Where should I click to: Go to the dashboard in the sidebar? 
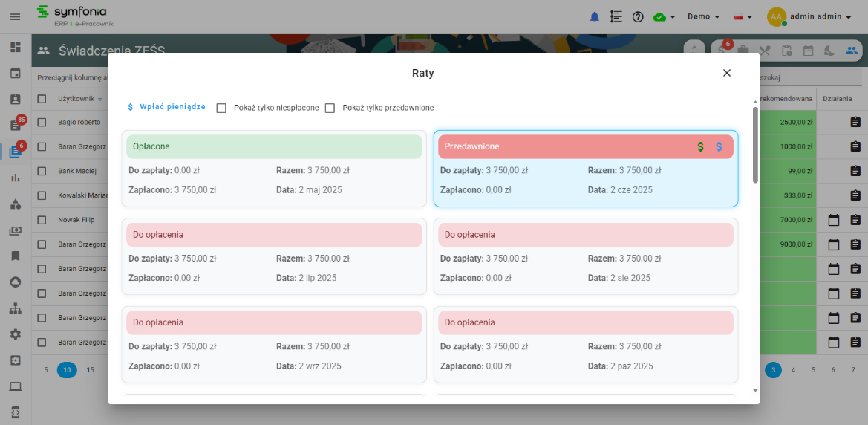16,47
